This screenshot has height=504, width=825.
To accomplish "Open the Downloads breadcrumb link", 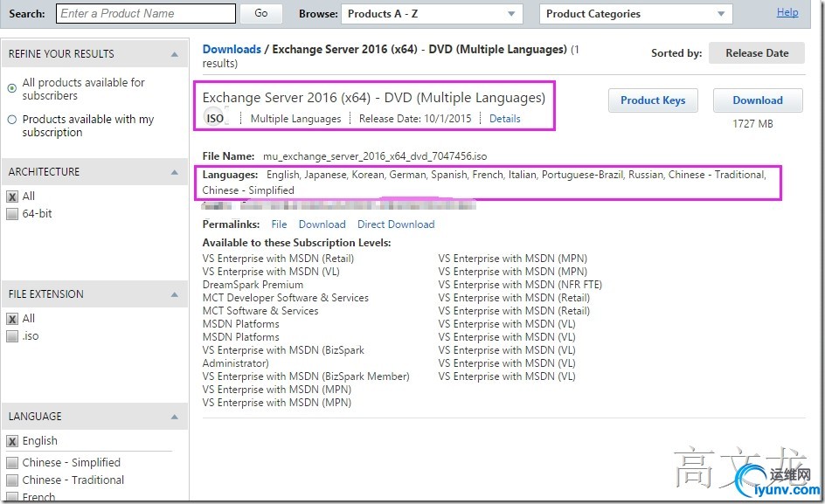I will point(232,50).
